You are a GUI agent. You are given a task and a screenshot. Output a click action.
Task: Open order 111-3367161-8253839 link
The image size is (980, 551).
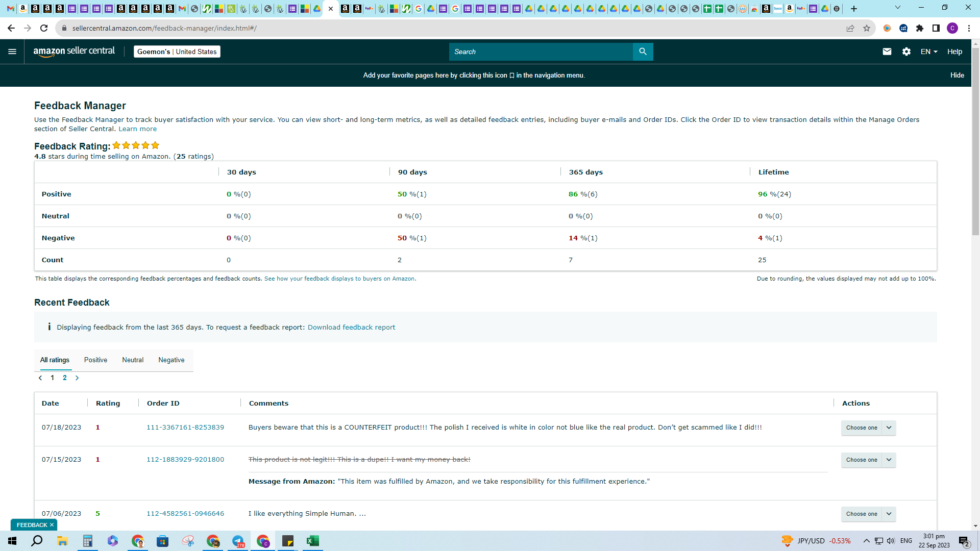(x=185, y=428)
